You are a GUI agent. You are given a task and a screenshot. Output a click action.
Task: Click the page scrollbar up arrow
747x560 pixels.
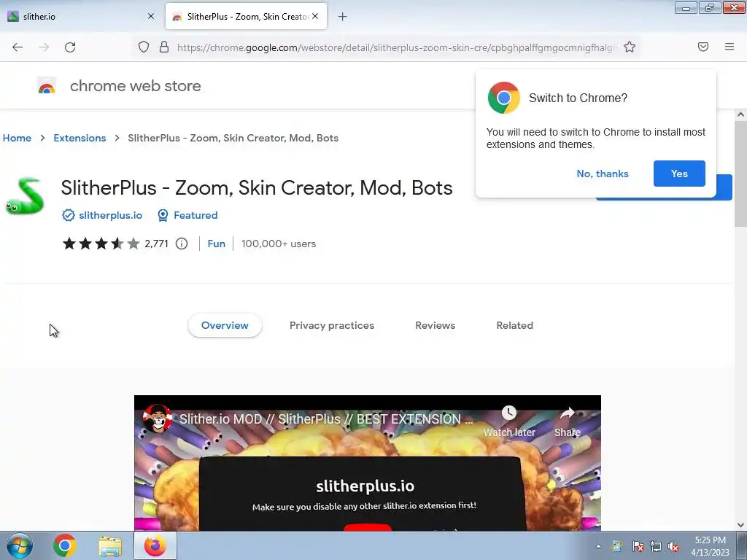click(x=740, y=114)
